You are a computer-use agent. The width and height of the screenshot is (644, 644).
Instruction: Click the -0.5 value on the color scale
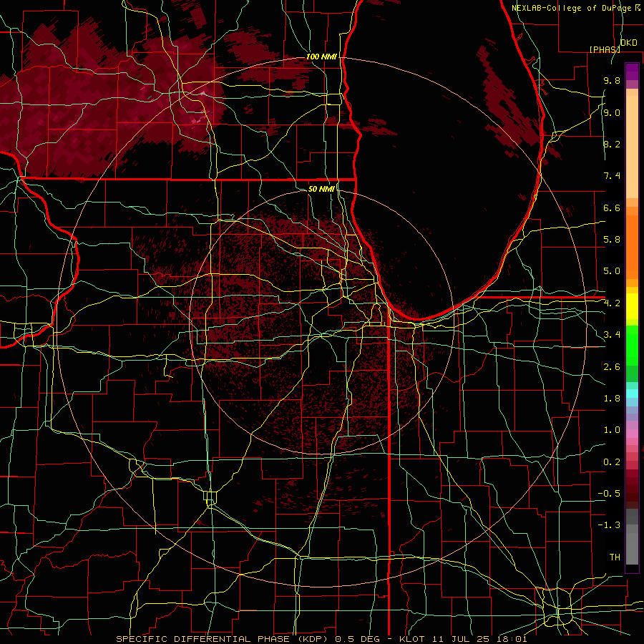tap(609, 494)
